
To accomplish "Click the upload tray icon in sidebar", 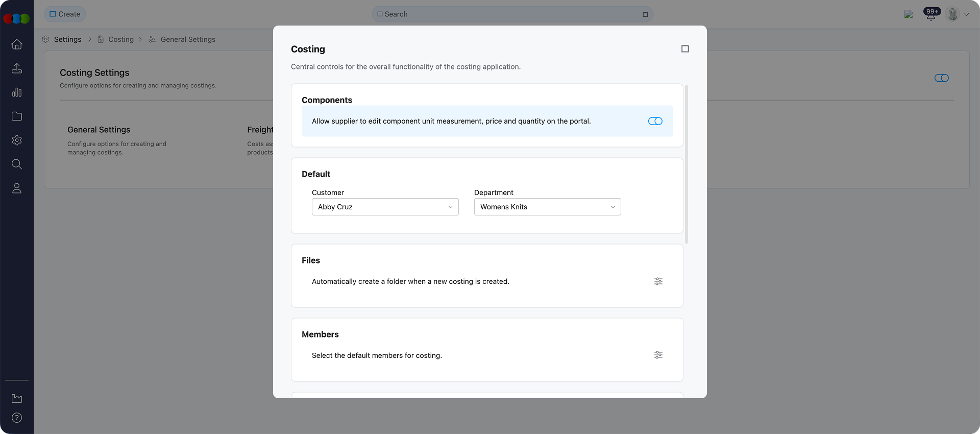I will pyautogui.click(x=17, y=68).
